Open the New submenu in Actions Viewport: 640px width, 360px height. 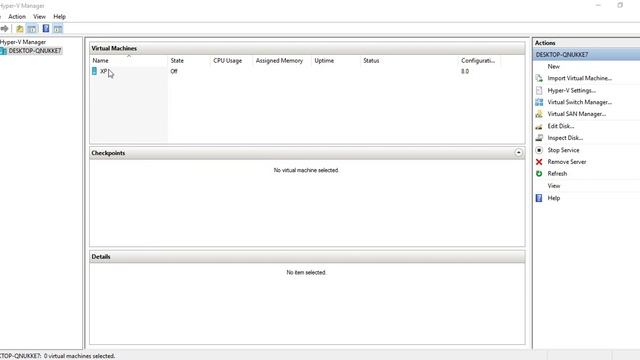[553, 67]
